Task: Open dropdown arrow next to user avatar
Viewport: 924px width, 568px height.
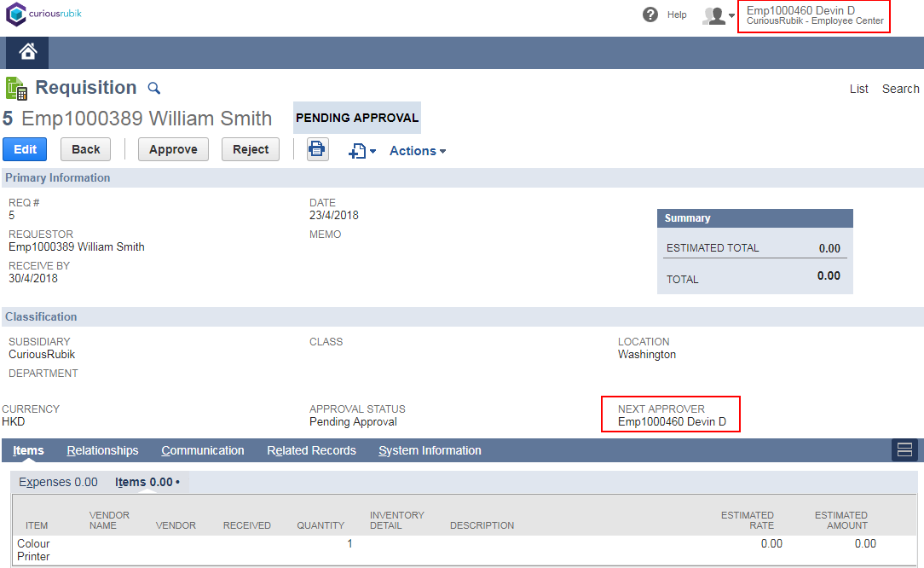Action: pos(731,15)
